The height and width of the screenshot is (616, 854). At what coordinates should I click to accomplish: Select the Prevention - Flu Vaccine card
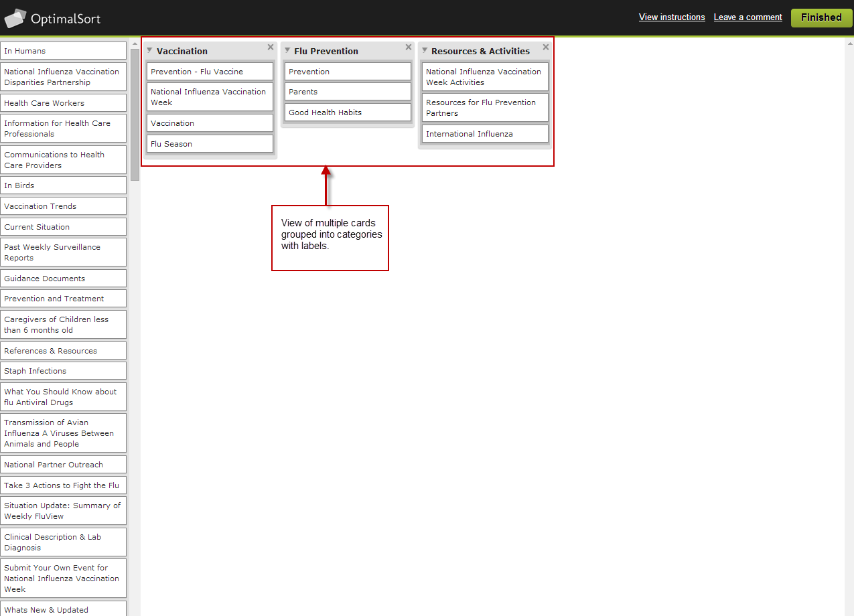210,72
